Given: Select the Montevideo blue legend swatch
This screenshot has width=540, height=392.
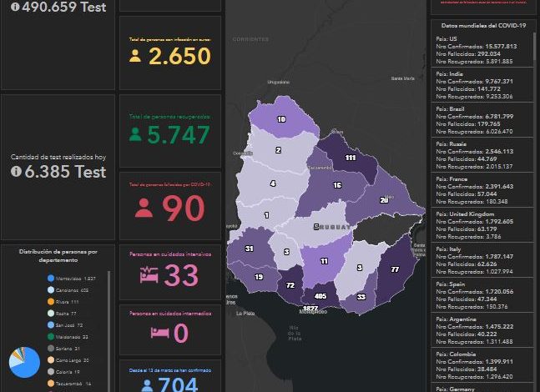Looking at the screenshot, I should point(52,279).
